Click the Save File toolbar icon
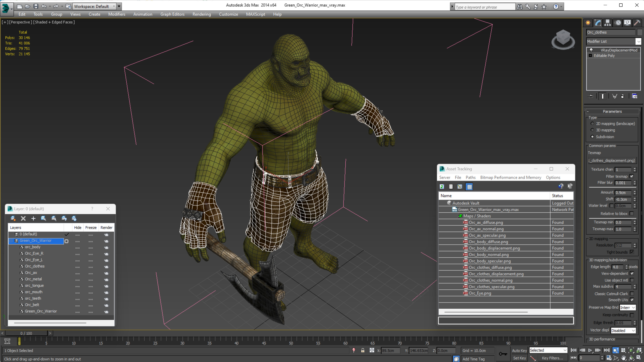This screenshot has height=362, width=644. tap(36, 6)
